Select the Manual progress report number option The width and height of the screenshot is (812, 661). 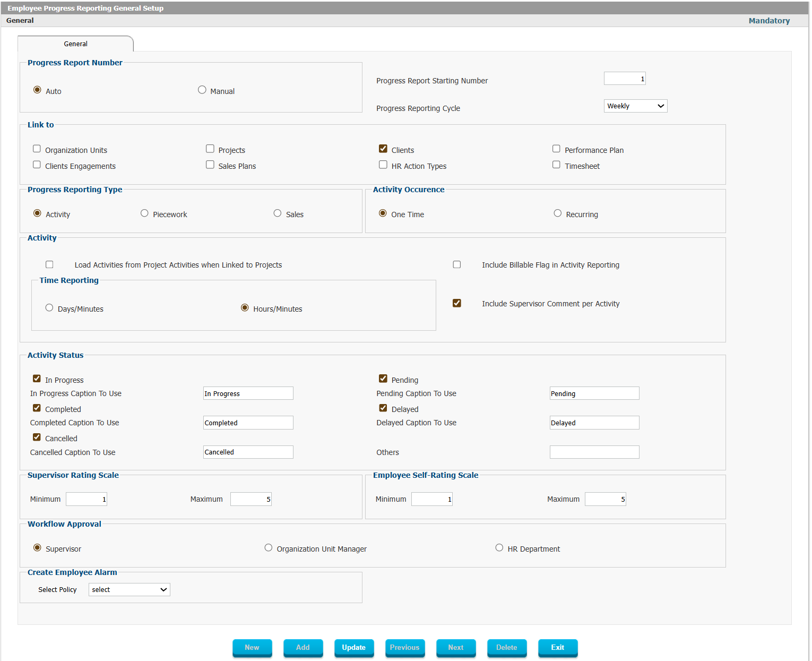(202, 90)
